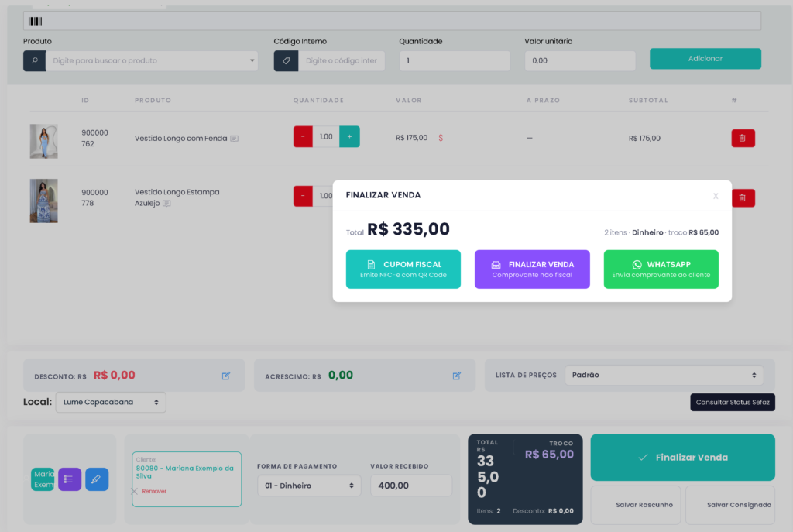793x532 pixels.
Task: Click the red dollar icon beside R$ 175,00
Action: (441, 138)
